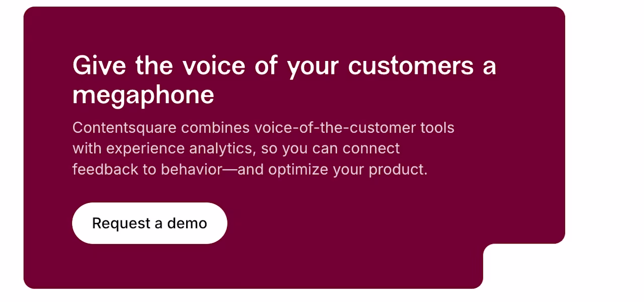Image resolution: width=644 pixels, height=302 pixels.
Task: Click the Request a demo button
Action: pos(149,223)
